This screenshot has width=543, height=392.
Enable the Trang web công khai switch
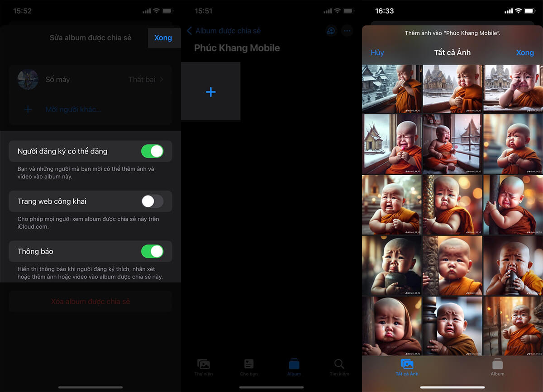[152, 201]
